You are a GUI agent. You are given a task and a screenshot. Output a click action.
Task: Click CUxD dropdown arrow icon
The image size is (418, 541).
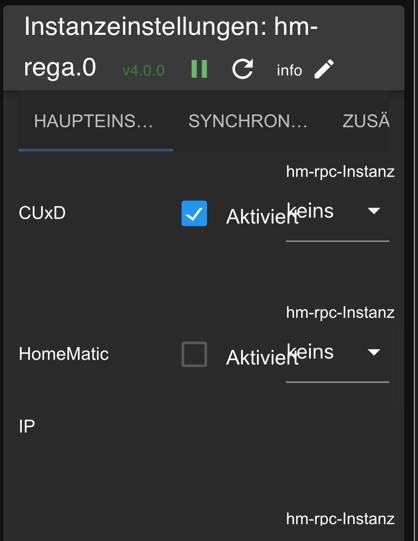pos(374,211)
